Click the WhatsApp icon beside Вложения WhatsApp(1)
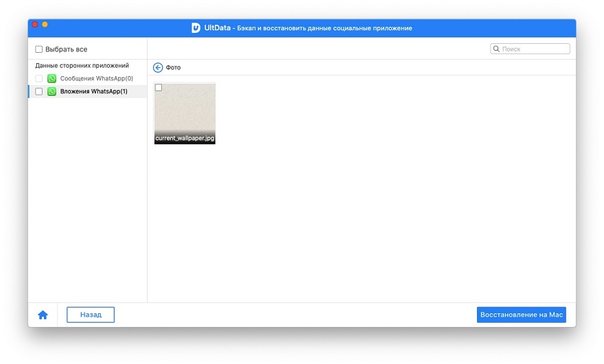The width and height of the screenshot is (604, 364). 51,92
